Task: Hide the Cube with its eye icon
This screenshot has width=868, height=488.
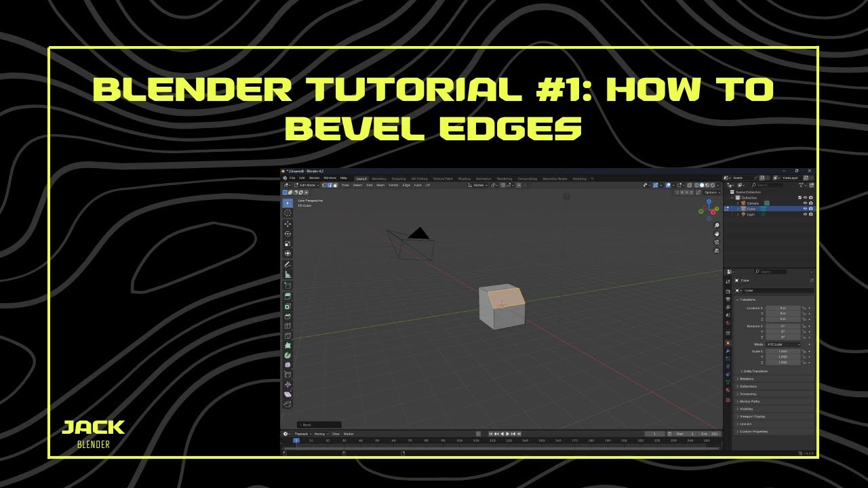Action: [x=805, y=209]
